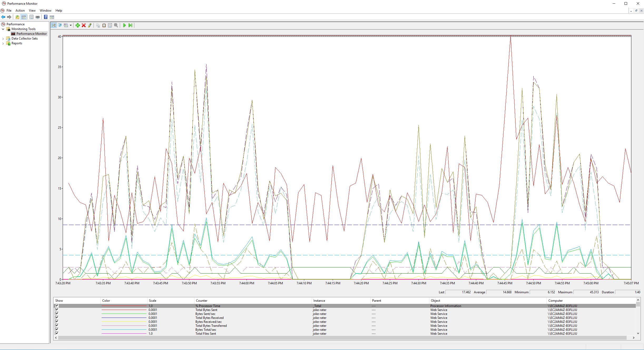The width and height of the screenshot is (644, 350).
Task: Copy the counter properties
Action: coord(98,25)
